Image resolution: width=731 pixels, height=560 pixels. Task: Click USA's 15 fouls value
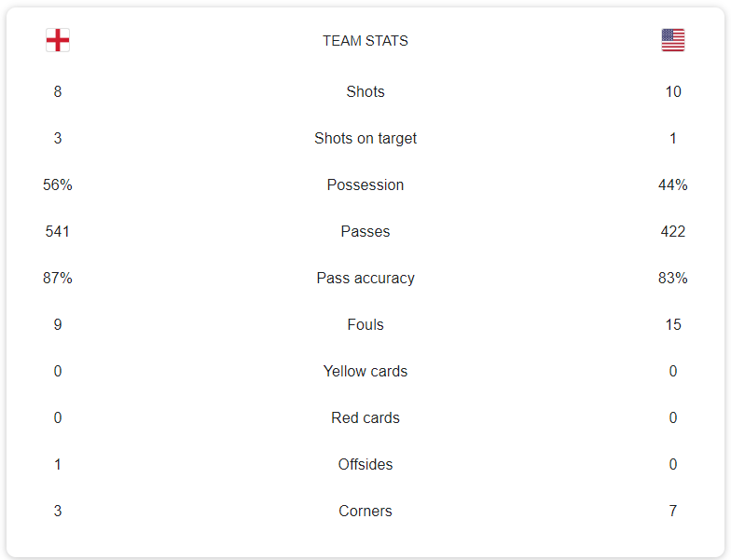coord(673,324)
